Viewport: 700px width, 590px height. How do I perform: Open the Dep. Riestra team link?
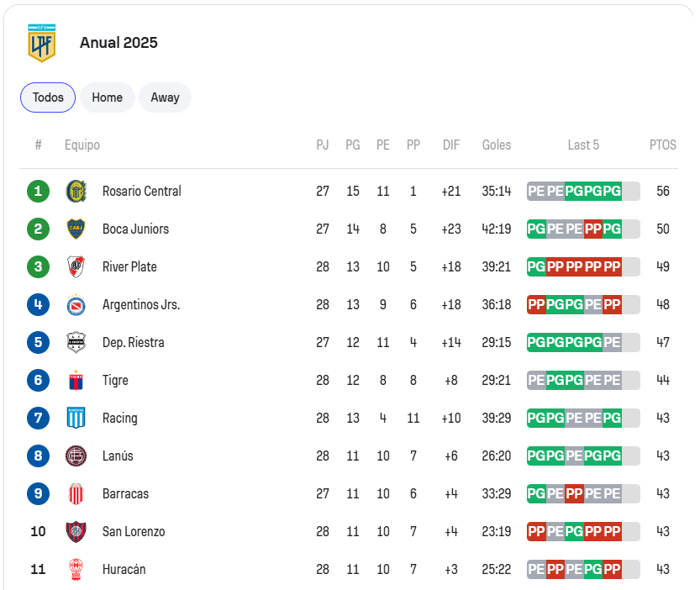133,342
